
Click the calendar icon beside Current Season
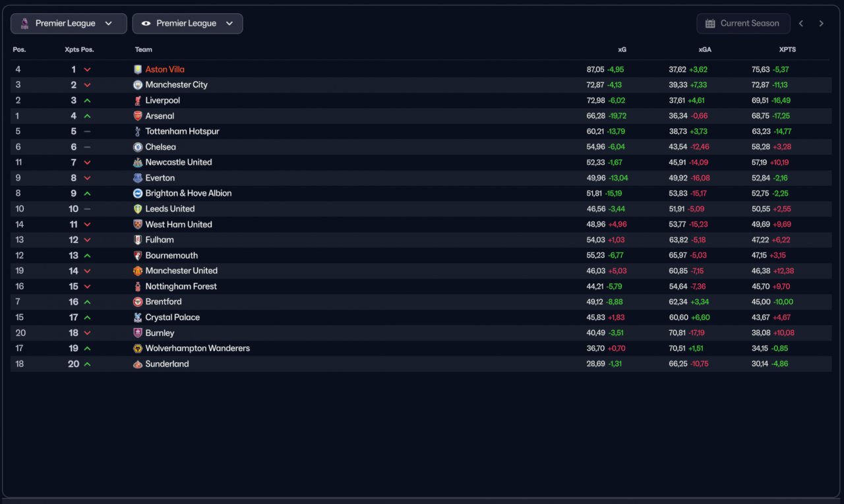click(x=710, y=24)
